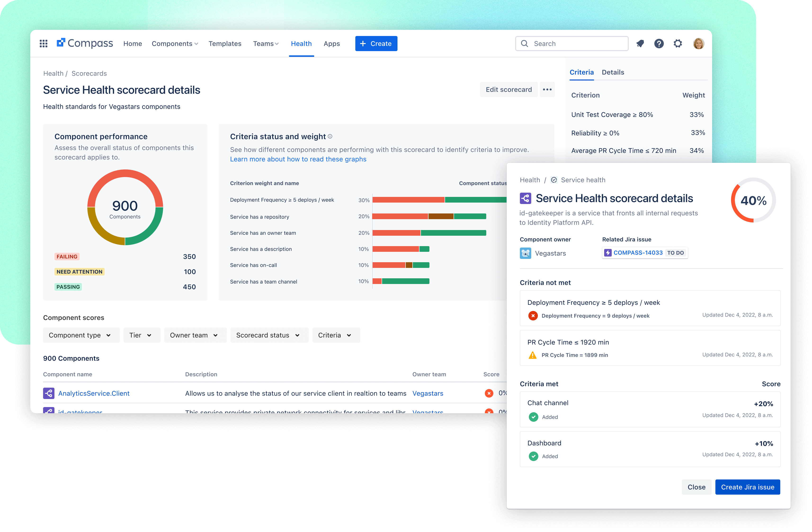Click the red Deployment Frequency bar segment
This screenshot has height=532, width=812.
coord(408,200)
